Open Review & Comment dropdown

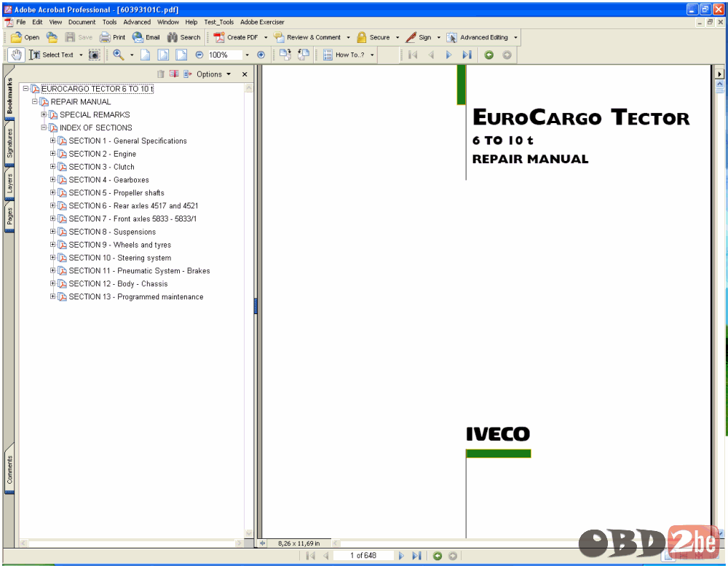pyautogui.click(x=348, y=37)
